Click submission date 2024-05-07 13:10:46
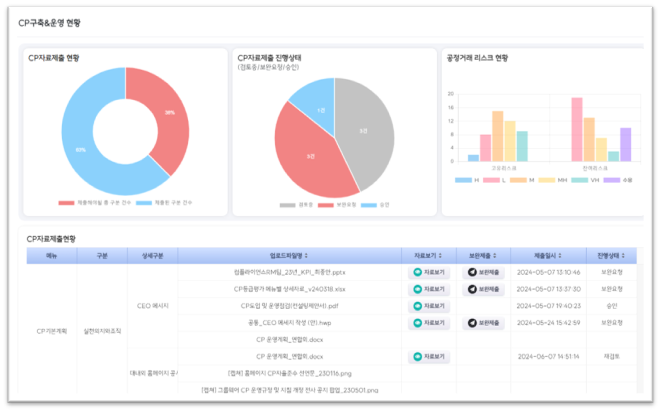This screenshot has width=661, height=412. point(548,272)
